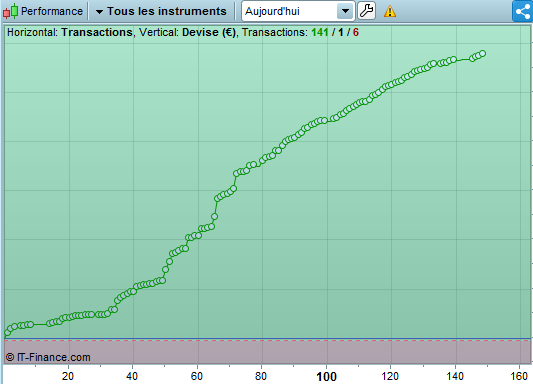Click the 160 label on x-axis

point(519,376)
